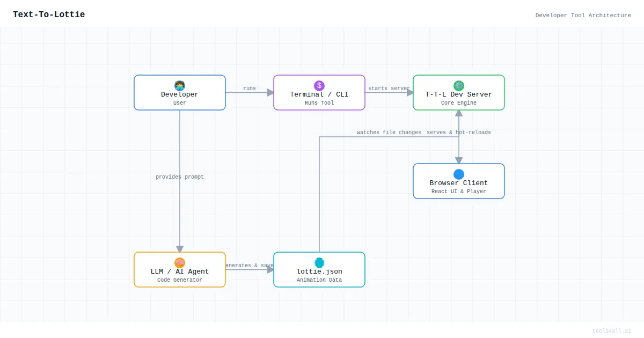Click the T-T-L Dev Server gear icon
Image resolution: width=644 pixels, height=338 pixels.
click(x=459, y=85)
